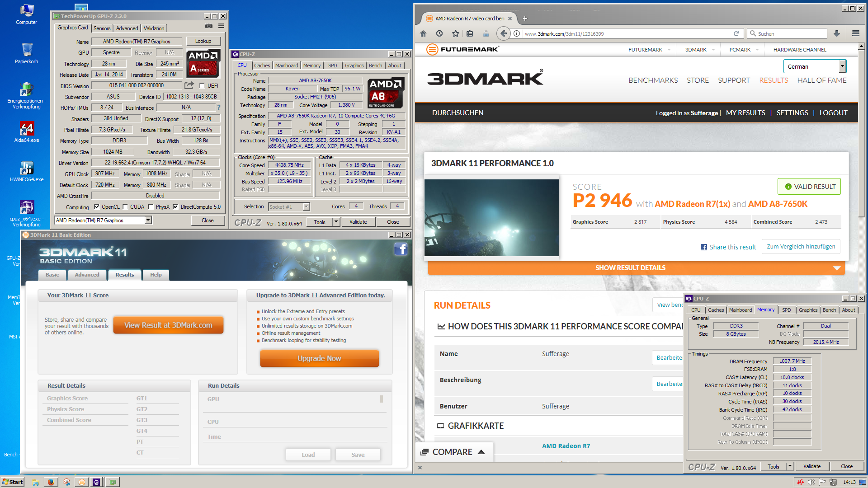Click the volume speaker icon in system tray

tap(811, 482)
